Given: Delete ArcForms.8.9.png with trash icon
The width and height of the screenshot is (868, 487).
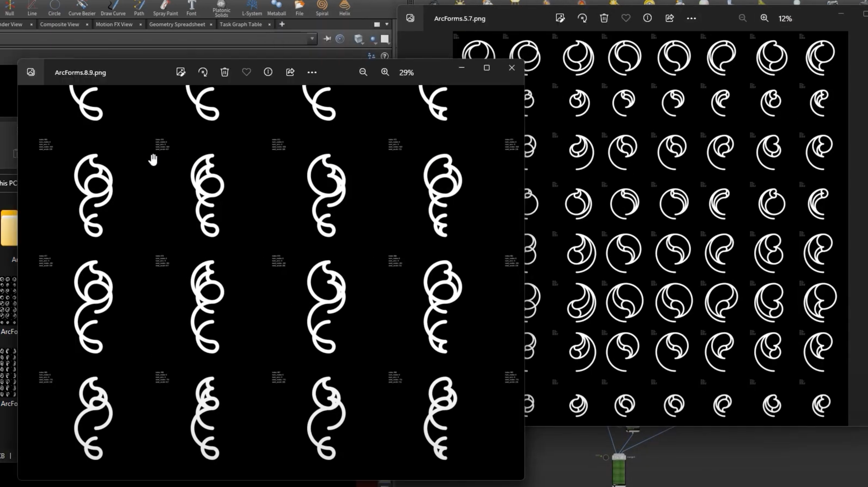Looking at the screenshot, I should click(x=225, y=72).
